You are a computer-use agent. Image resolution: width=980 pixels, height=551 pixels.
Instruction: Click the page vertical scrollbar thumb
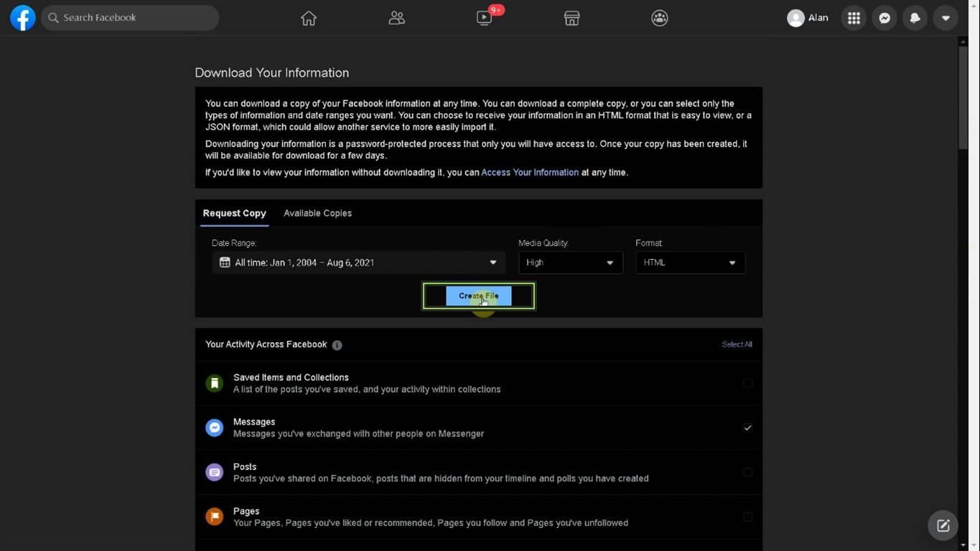click(963, 98)
